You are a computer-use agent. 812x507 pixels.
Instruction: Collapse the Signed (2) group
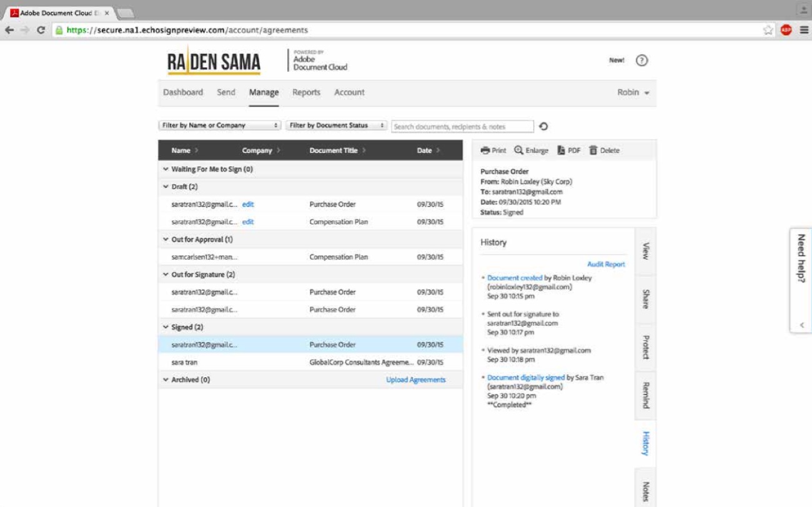click(x=166, y=327)
